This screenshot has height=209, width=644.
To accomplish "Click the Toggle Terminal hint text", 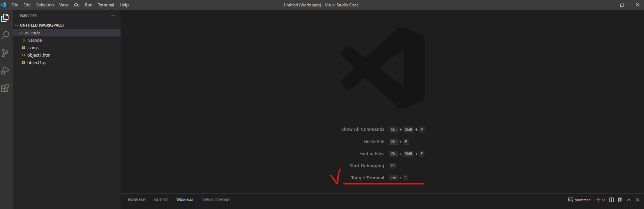I will click(367, 178).
